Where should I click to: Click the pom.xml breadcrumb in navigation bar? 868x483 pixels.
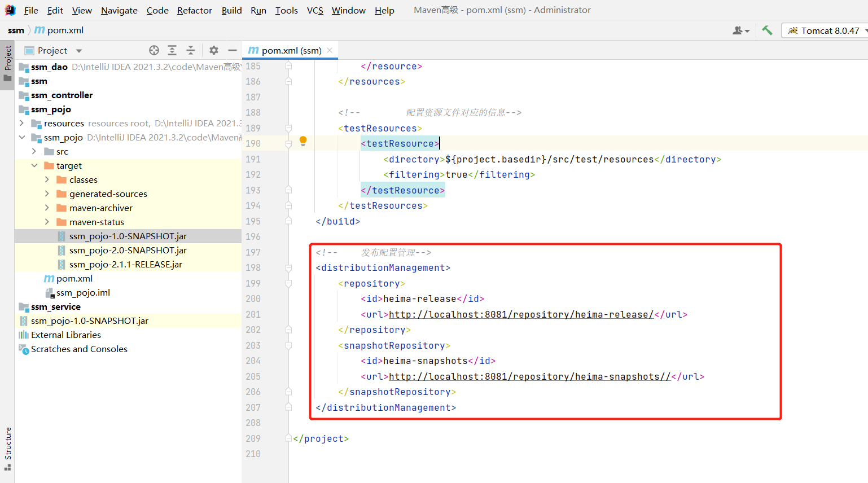pyautogui.click(x=59, y=30)
